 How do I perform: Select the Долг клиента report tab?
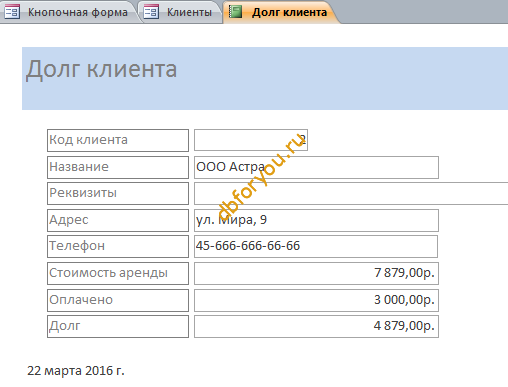(281, 12)
